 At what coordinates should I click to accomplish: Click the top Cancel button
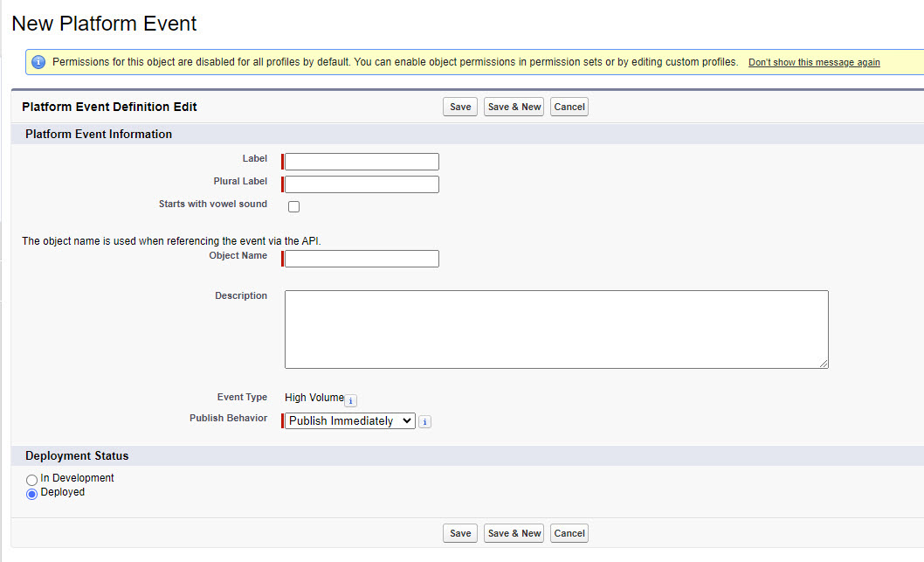click(569, 107)
